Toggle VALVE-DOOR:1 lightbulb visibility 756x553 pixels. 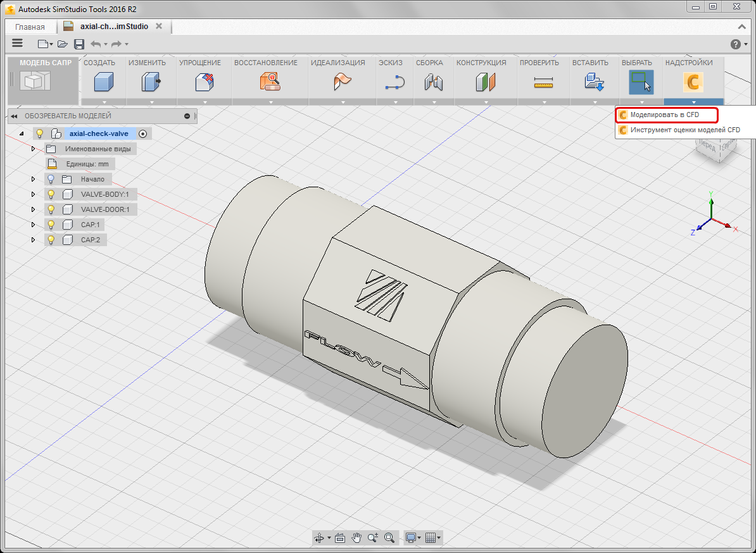(51, 209)
